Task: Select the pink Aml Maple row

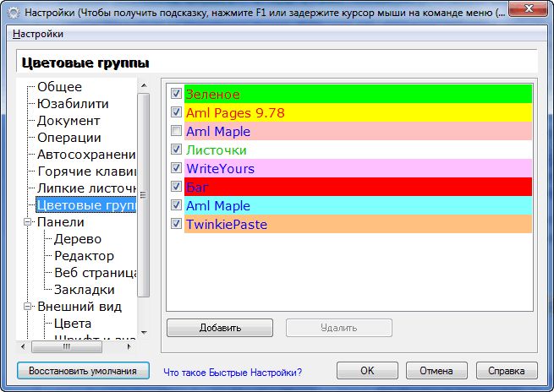Action: click(x=358, y=131)
